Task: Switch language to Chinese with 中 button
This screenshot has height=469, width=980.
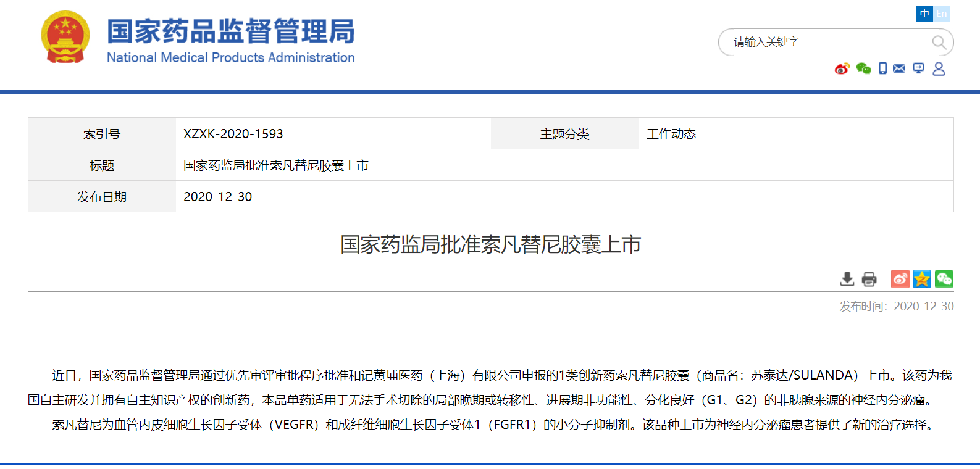Action: click(924, 14)
